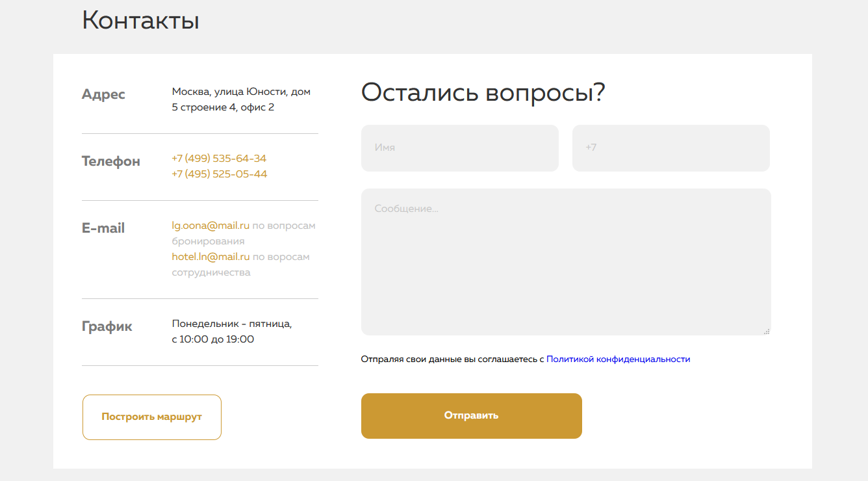Screen dimensions: 868x481
Task: Select address text Москва, улица Юности
Action: (230, 92)
